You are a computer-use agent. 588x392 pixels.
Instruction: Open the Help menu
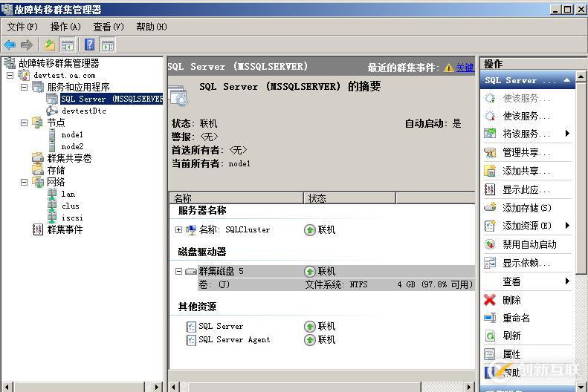pos(152,27)
